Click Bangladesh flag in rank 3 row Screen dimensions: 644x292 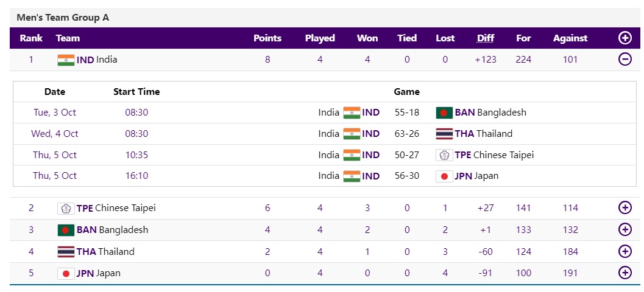coord(66,230)
